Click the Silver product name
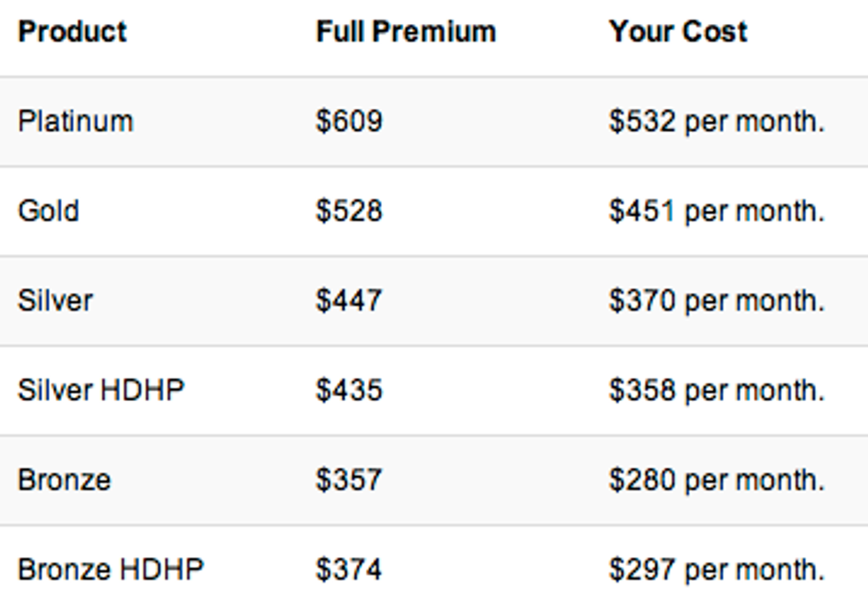Image resolution: width=868 pixels, height=611 pixels. pyautogui.click(x=55, y=300)
